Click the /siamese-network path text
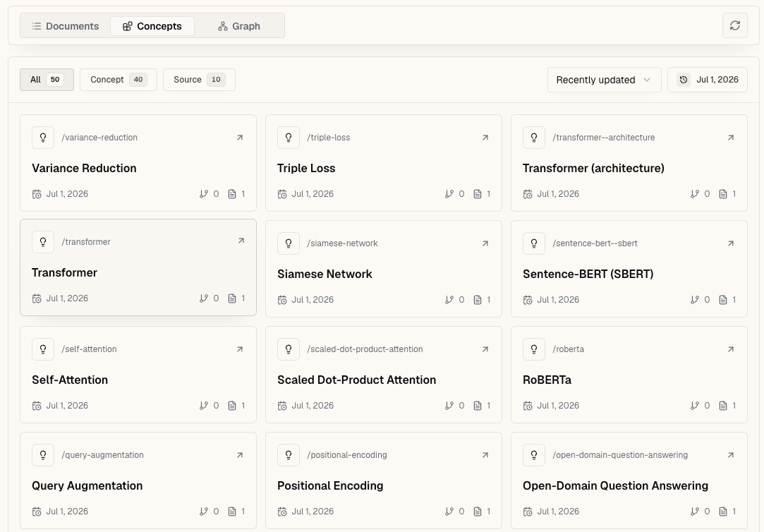 [x=343, y=243]
